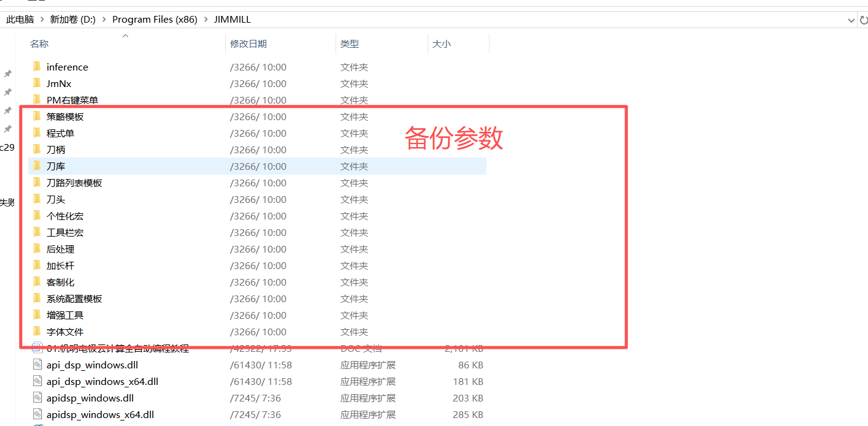Image resolution: width=868 pixels, height=426 pixels.
Task: Select the 策略模板 folder icon
Action: pos(37,116)
